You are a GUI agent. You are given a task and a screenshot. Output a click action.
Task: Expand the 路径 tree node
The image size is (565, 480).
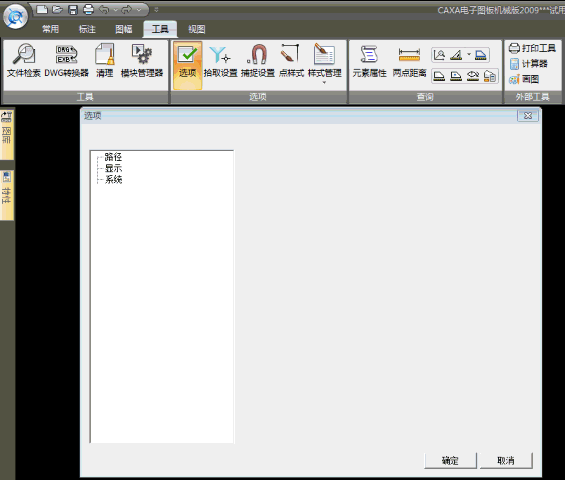[113, 157]
